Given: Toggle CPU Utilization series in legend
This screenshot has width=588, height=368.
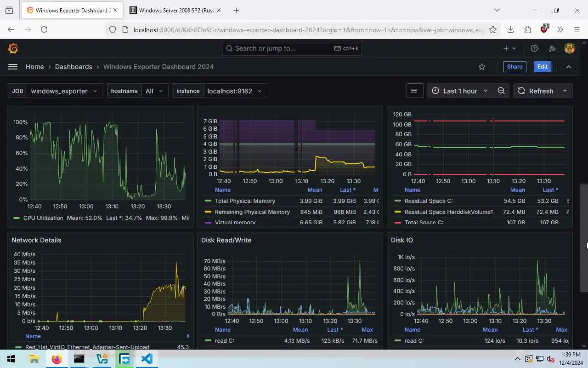Looking at the screenshot, I should point(43,218).
